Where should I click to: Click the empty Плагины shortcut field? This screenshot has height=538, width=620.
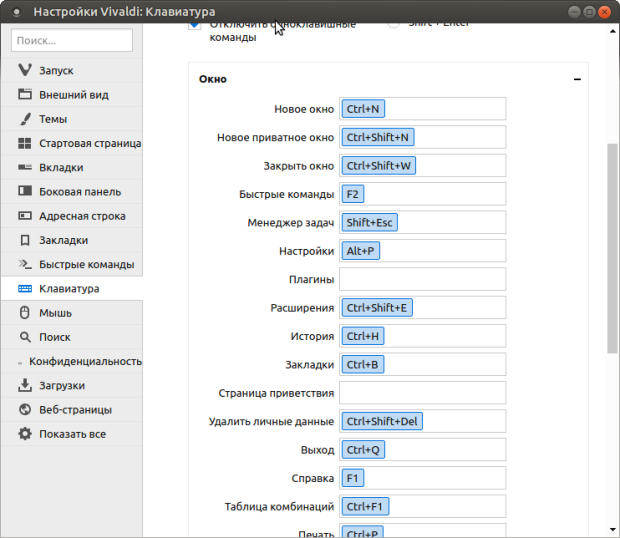pos(422,279)
